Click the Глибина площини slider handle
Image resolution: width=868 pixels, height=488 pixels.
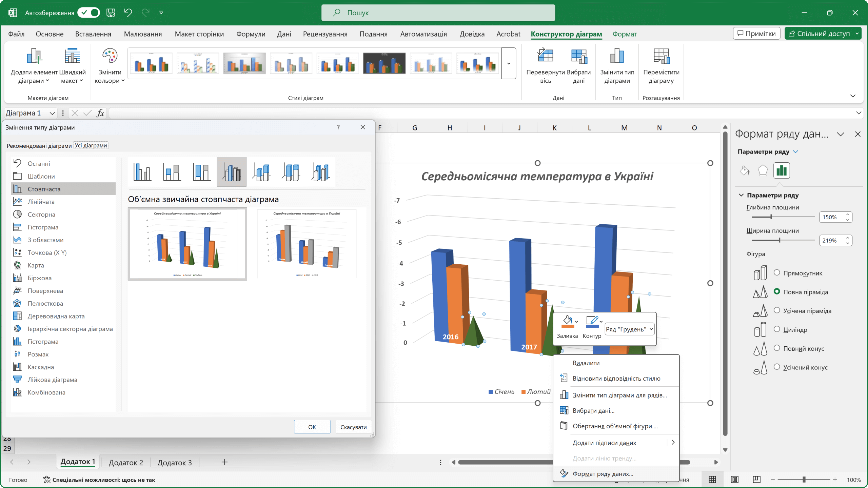click(771, 217)
